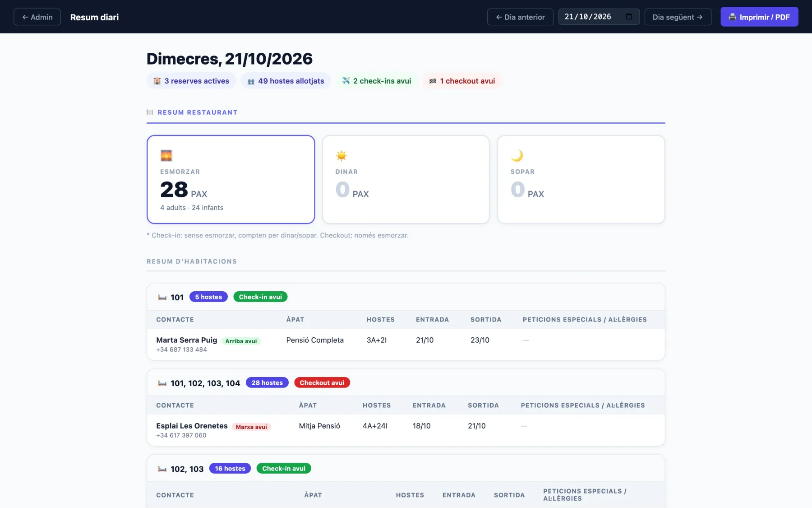Click the "Arriba avui" tag
Image resolution: width=812 pixels, height=508 pixels.
point(241,341)
